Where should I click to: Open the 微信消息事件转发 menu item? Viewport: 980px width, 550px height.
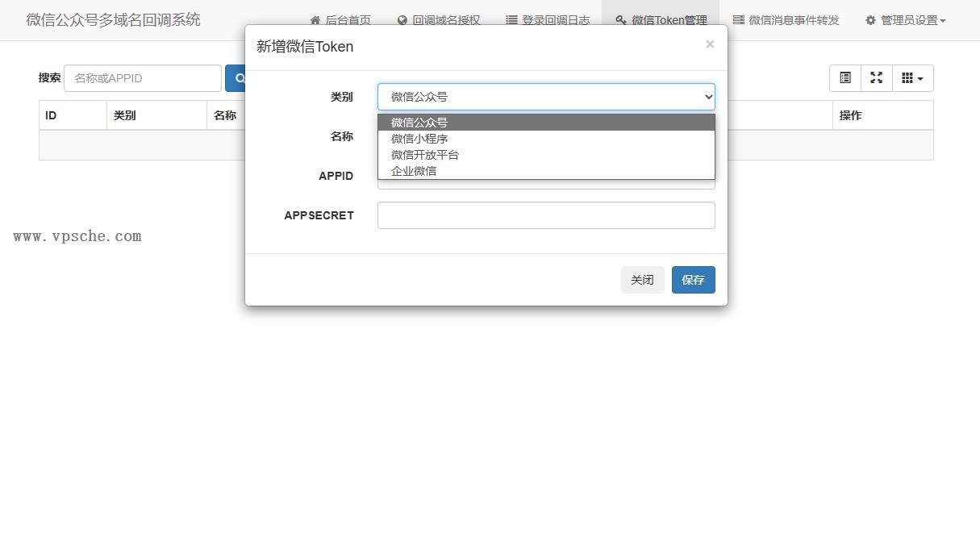pos(786,20)
